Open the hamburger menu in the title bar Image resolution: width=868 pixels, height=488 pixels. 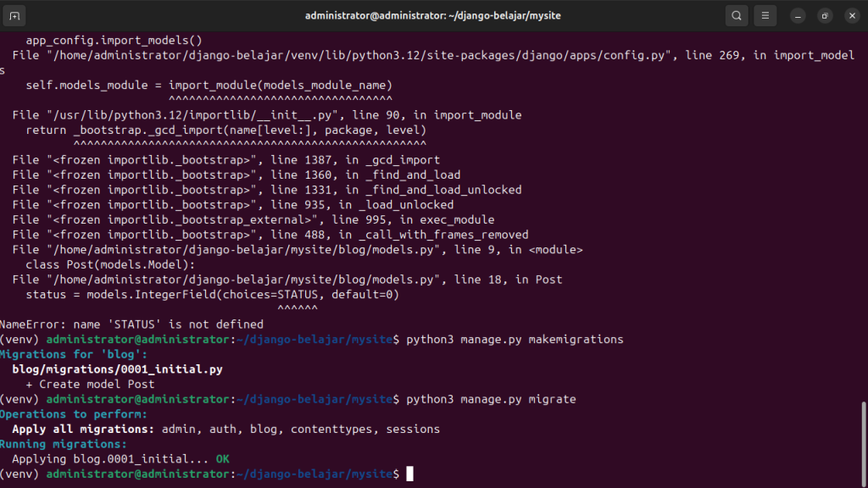765,16
